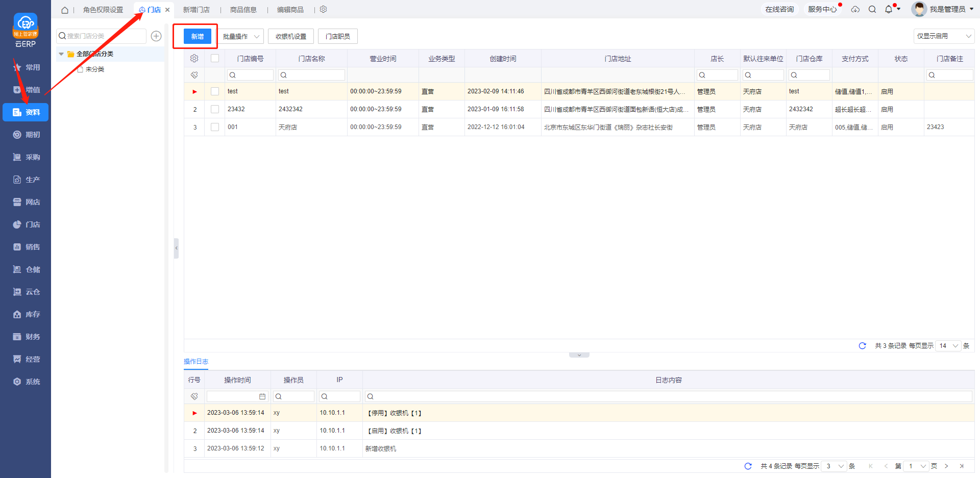
Task: Switch to the 商品信息 tab
Action: (243, 10)
